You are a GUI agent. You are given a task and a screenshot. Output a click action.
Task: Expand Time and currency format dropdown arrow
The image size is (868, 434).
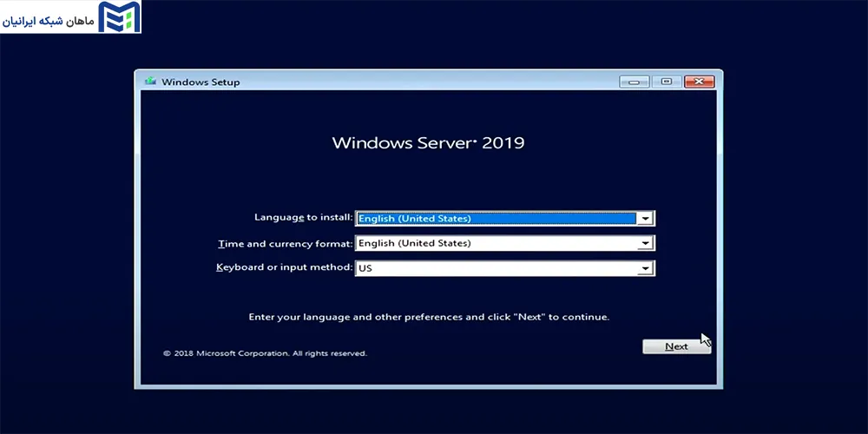click(645, 243)
